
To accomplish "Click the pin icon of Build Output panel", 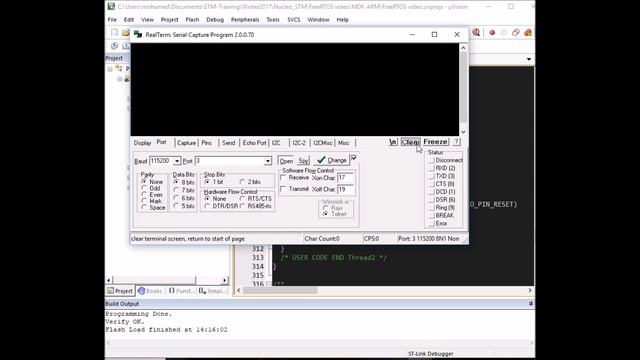I will pos(531,304).
